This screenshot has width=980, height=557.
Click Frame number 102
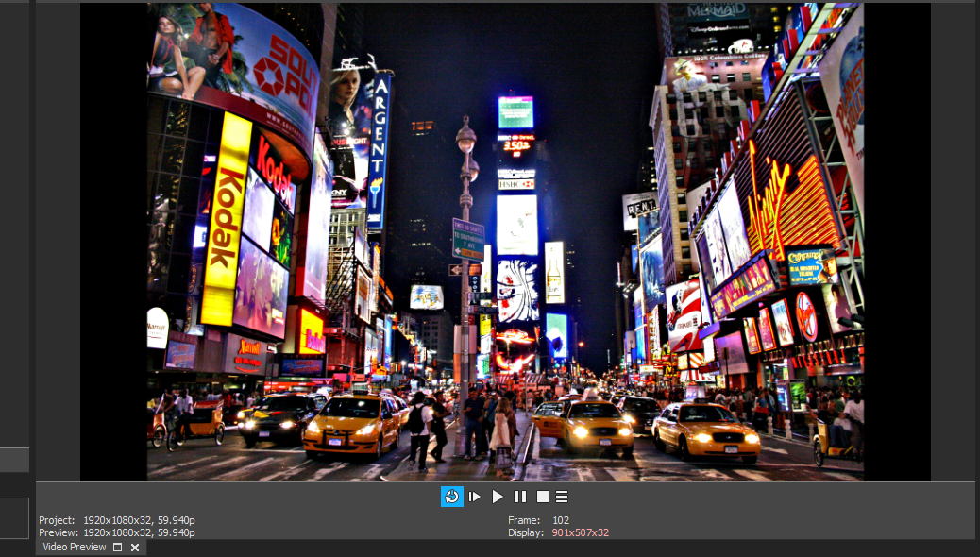pyautogui.click(x=561, y=520)
